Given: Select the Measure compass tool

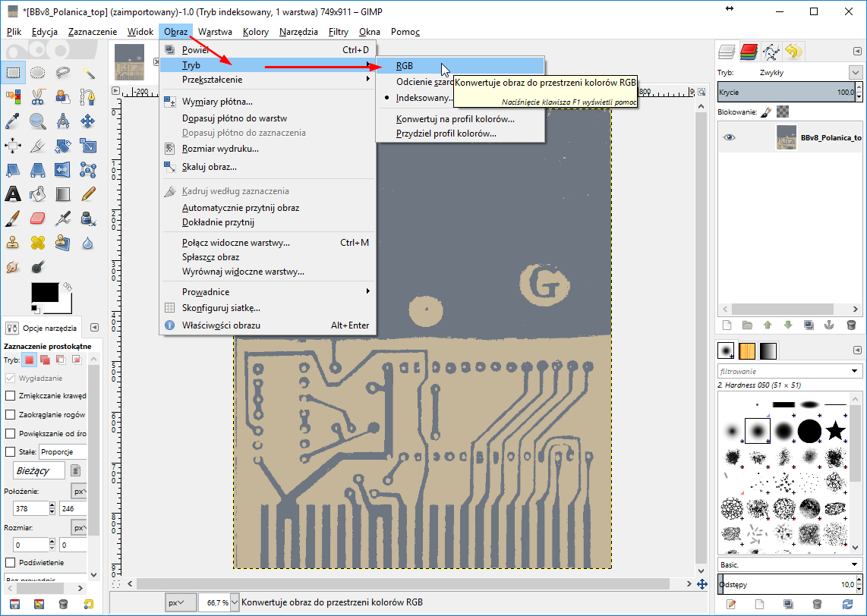Looking at the screenshot, I should click(63, 121).
